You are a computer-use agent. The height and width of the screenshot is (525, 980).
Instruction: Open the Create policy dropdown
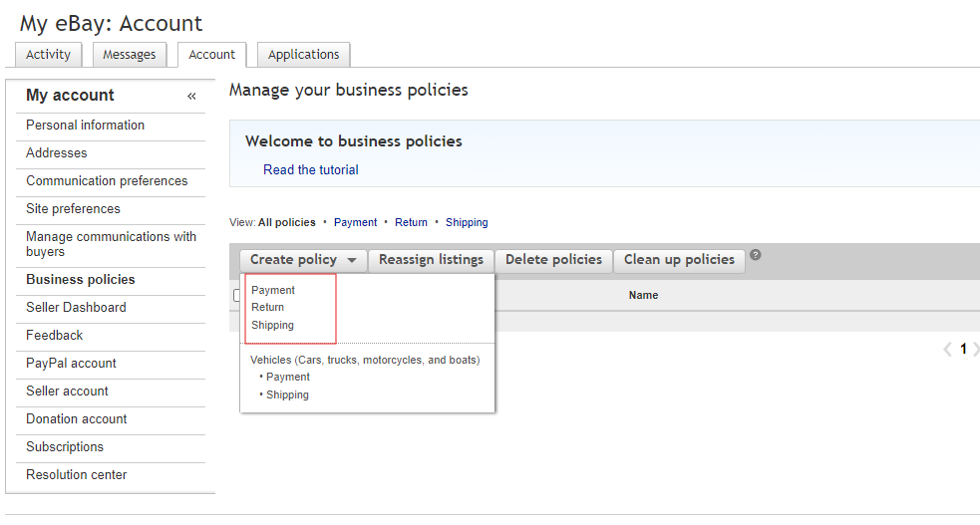[x=303, y=260]
